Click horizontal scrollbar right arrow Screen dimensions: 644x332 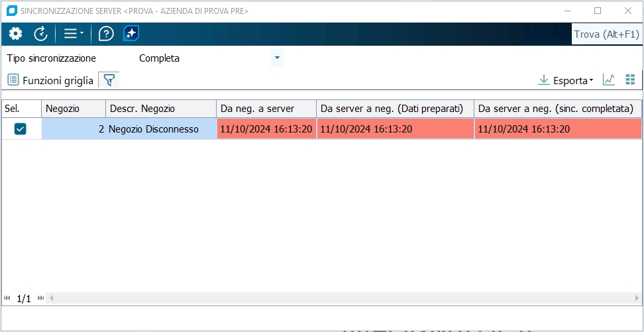pos(637,298)
